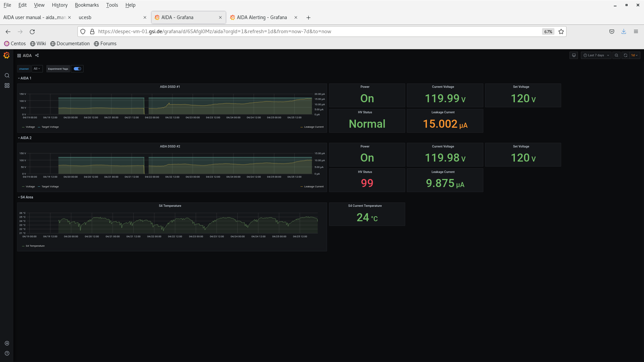
Task: Open the 1d refresh interval dropdown
Action: click(635, 55)
